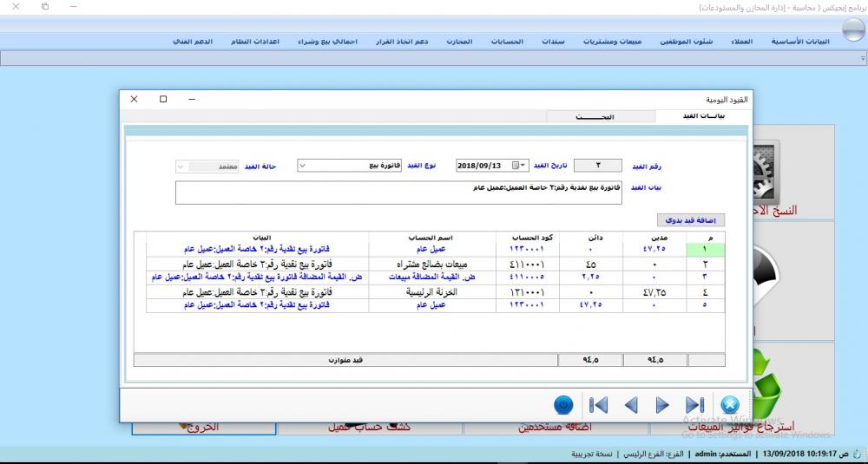868x464 pixels.
Task: Click 'عميل عام' account name in row 5
Action: [x=431, y=304]
